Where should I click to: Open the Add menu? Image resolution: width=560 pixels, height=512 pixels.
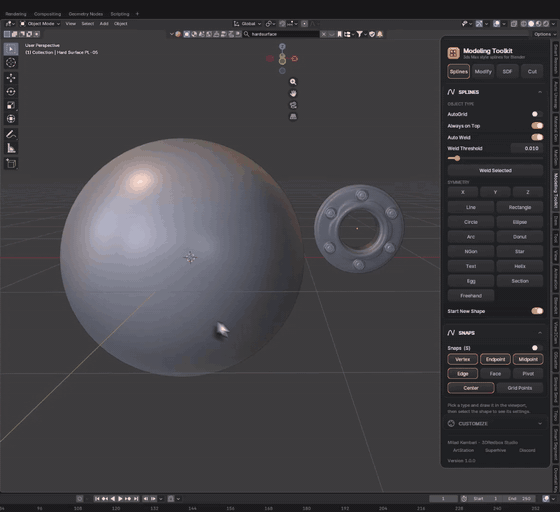104,24
